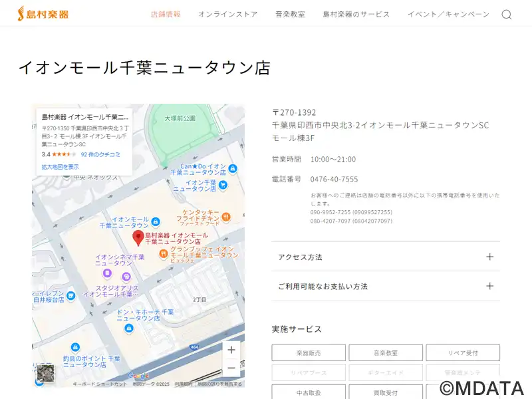
Task: Zoom out on the map
Action: [231, 368]
